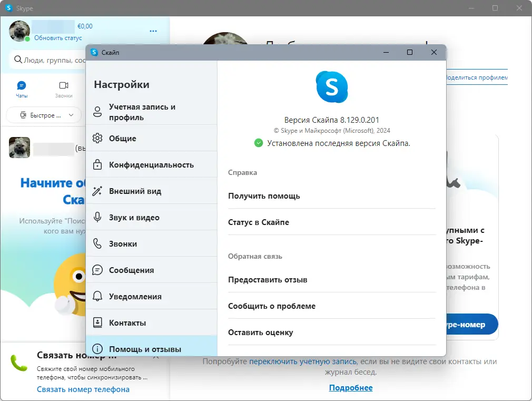Open Внешний вид appearance settings icon
Viewport: 532px width, 401px height.
97,191
